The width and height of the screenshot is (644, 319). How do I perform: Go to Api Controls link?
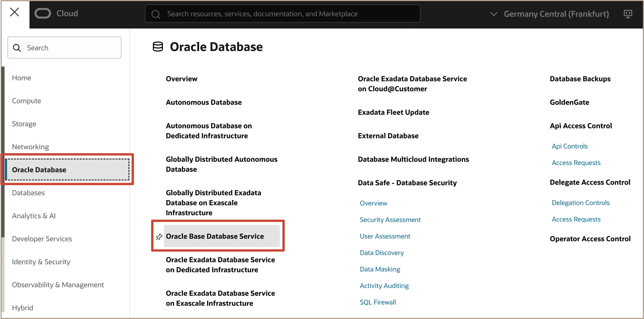(x=569, y=146)
